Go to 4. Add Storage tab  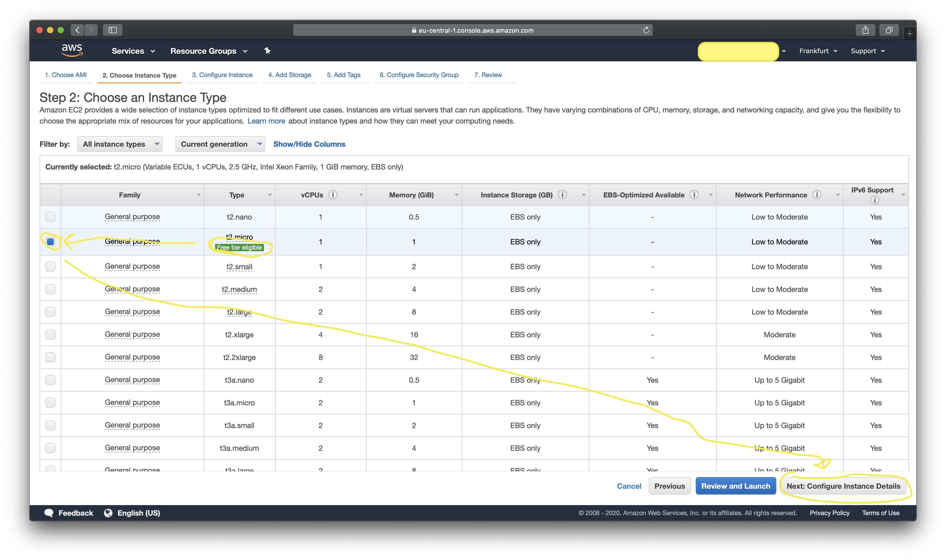pyautogui.click(x=290, y=75)
